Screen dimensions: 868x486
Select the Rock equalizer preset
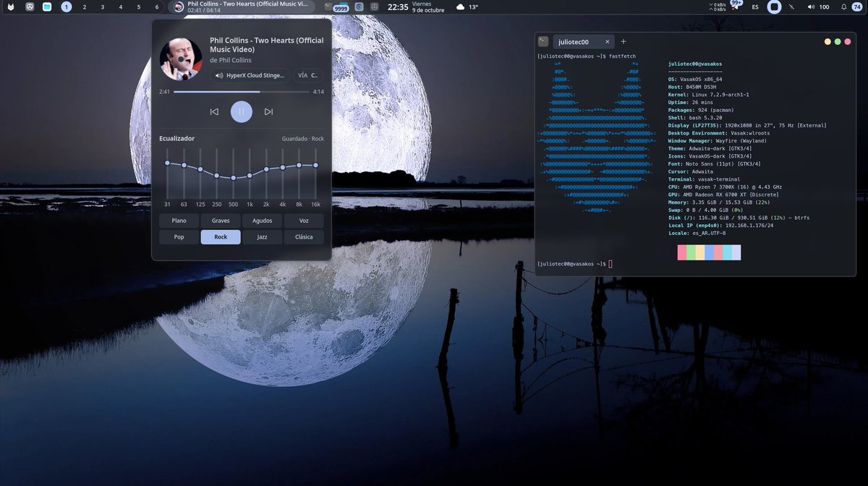(221, 237)
